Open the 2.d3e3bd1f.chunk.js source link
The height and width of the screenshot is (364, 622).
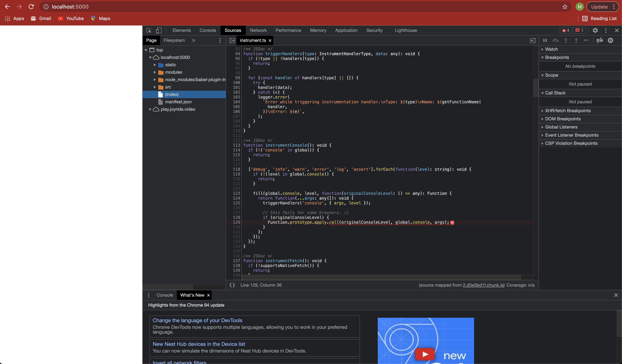coord(483,285)
